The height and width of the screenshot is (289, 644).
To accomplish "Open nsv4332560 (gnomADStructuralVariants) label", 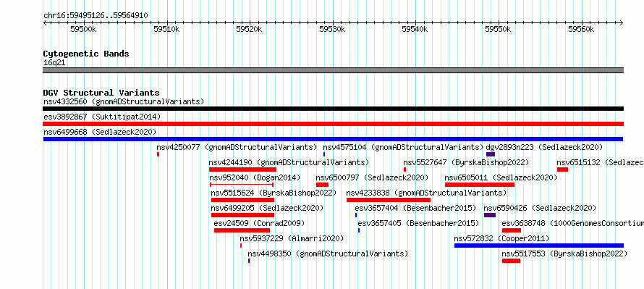I will 124,101.
